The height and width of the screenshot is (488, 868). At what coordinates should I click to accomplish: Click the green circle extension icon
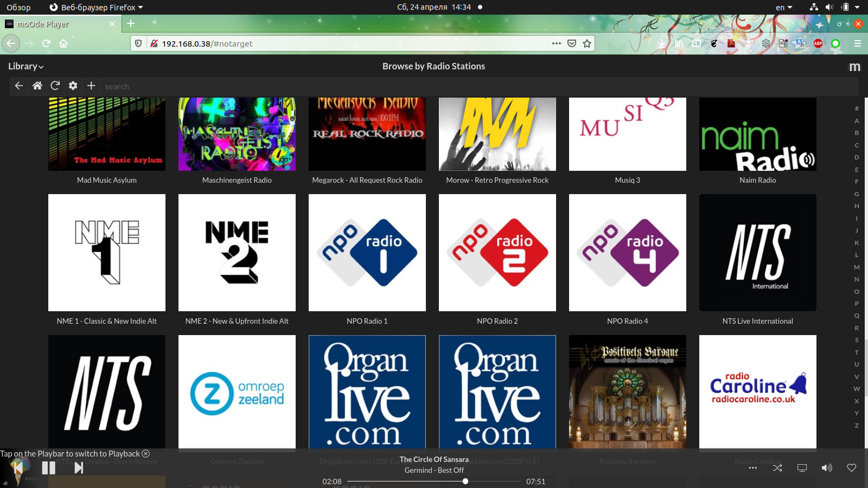click(x=835, y=43)
